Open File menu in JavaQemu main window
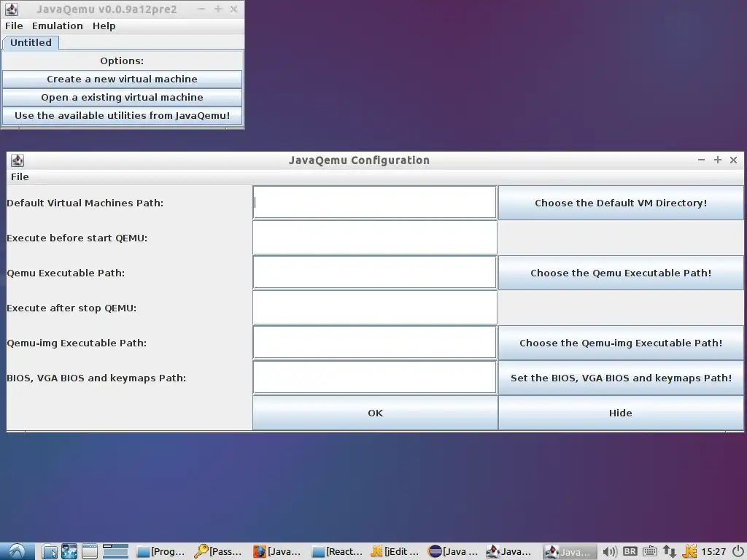The width and height of the screenshot is (747, 560). click(x=14, y=26)
